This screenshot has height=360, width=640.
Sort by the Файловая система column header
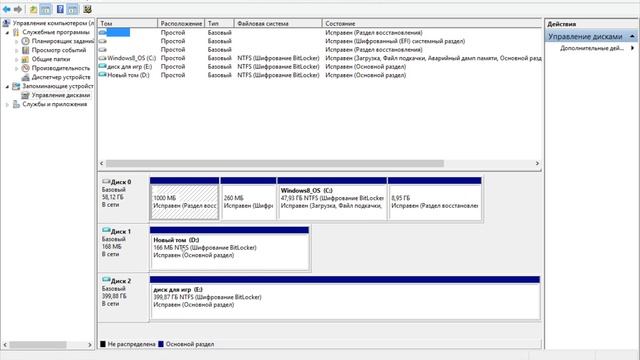(278, 23)
